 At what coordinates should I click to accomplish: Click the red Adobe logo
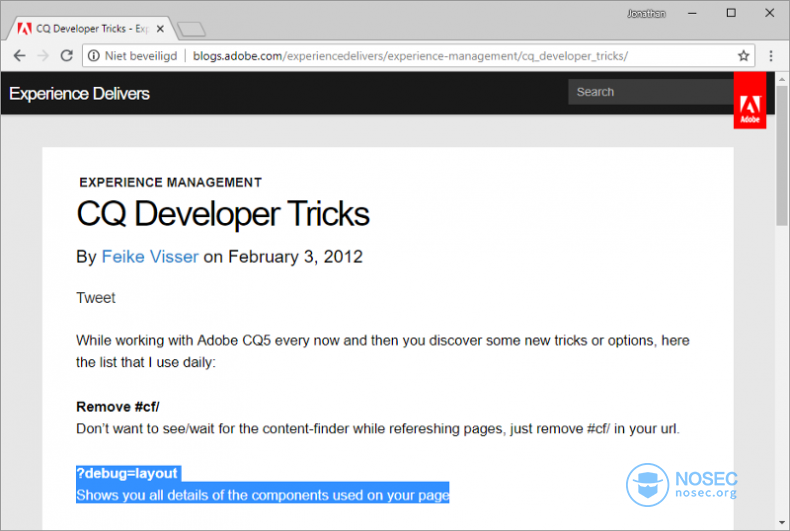click(750, 101)
